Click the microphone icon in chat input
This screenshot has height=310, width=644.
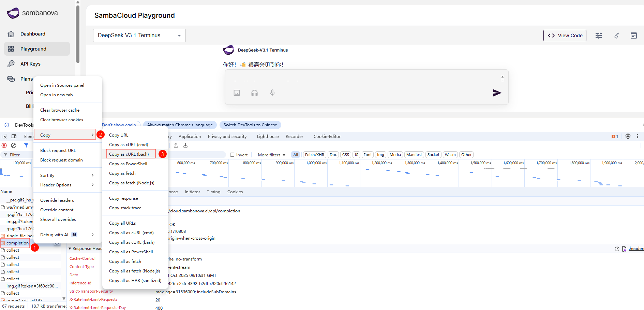pos(272,93)
